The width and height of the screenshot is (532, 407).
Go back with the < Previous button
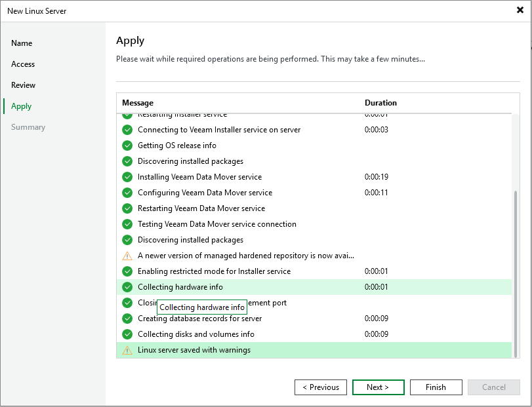click(x=321, y=387)
